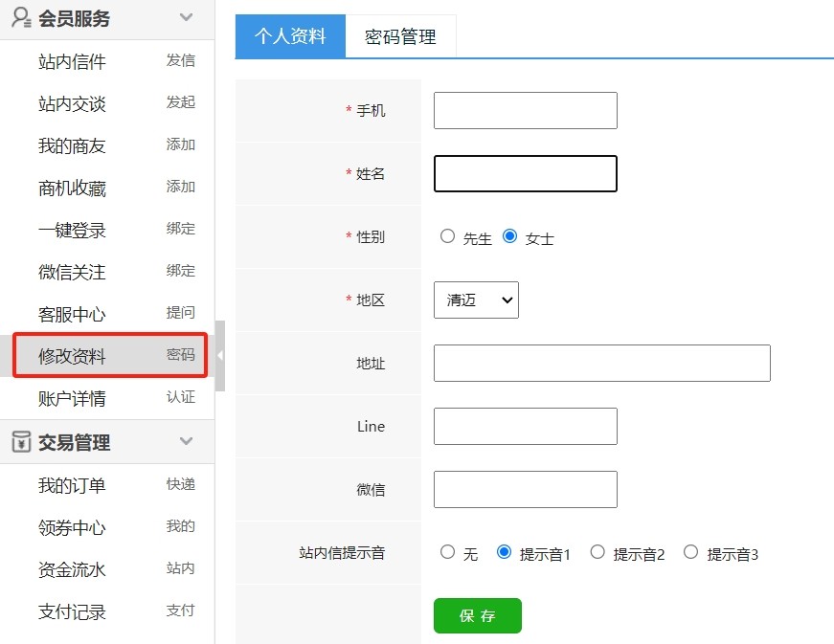Viewport: 834px width, 644px height.
Task: Choose 提示音3 radio option
Action: pos(691,552)
